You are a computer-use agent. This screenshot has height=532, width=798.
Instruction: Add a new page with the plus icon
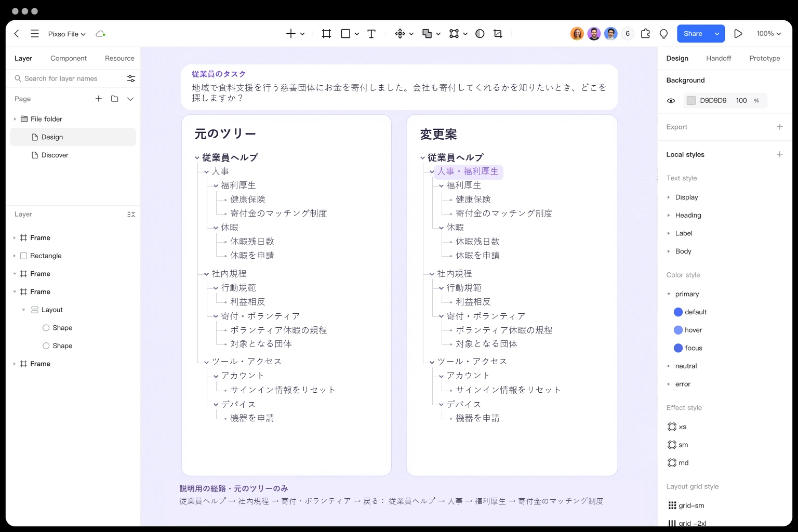99,99
